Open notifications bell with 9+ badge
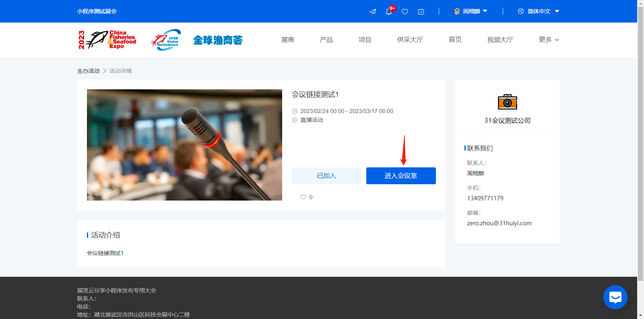644x319 pixels. [x=389, y=12]
